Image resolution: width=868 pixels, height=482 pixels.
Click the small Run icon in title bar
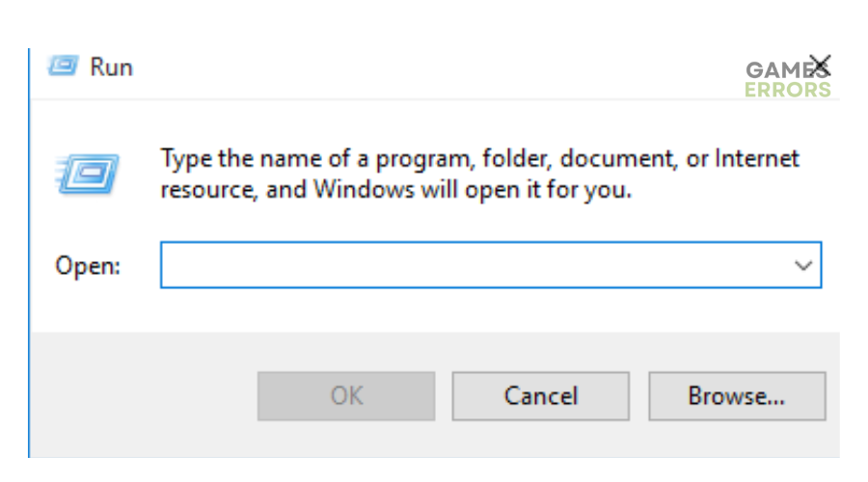tap(63, 66)
